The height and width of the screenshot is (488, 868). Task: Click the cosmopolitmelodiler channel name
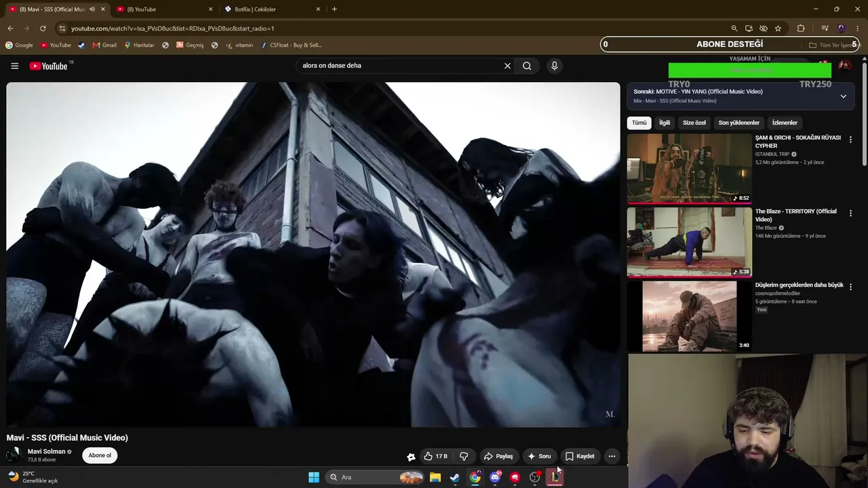tap(778, 293)
